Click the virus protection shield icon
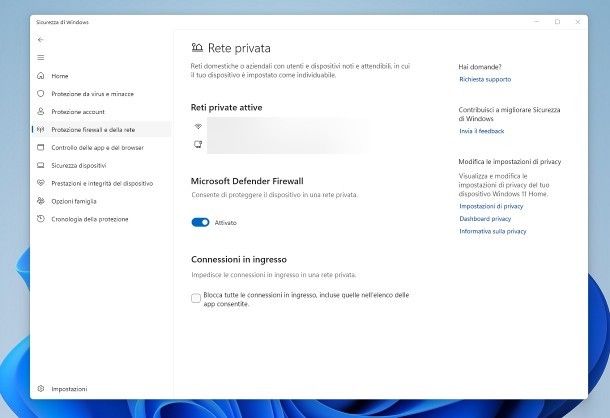The width and height of the screenshot is (610, 418). 40,93
